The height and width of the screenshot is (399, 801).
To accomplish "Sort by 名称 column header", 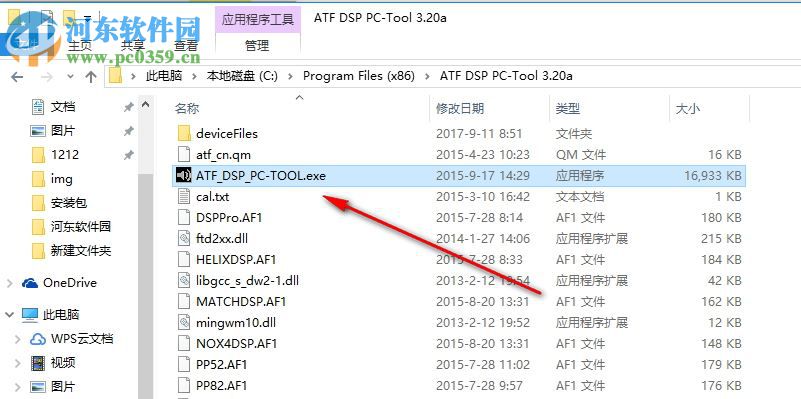I will 187,109.
